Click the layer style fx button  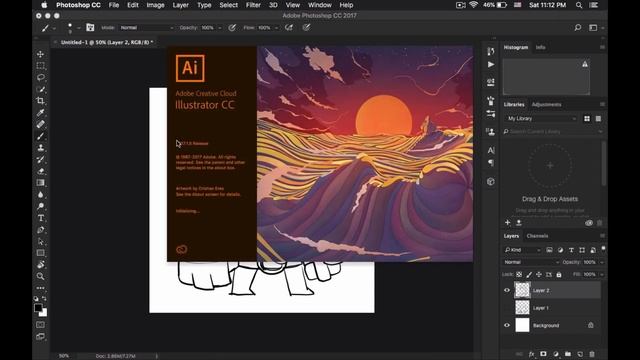coord(531,354)
